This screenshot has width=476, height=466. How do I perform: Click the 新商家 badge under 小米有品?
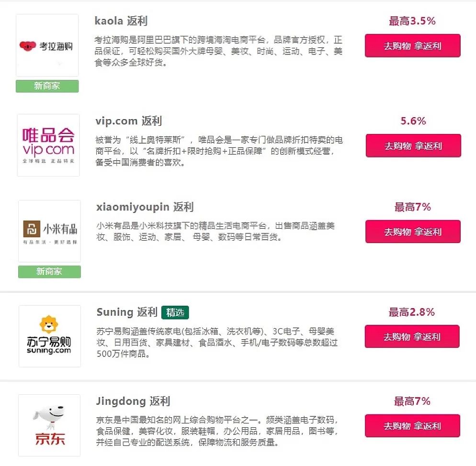[x=49, y=272]
